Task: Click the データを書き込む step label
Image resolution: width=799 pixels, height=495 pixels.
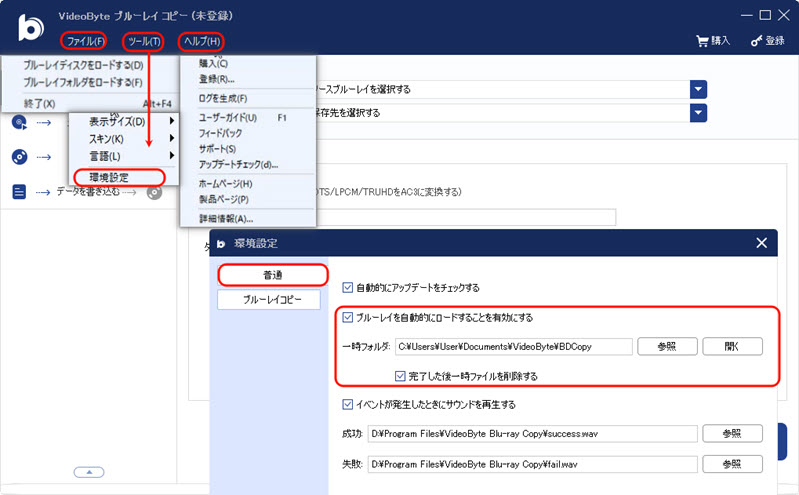Action: 88,192
